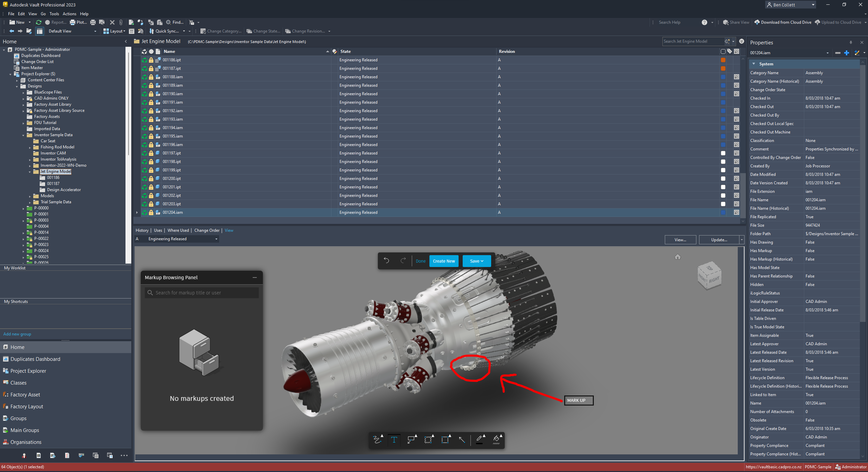Toggle checkbox for 001203.ipt row
Viewport: 868px width, 472px height.
tap(723, 204)
